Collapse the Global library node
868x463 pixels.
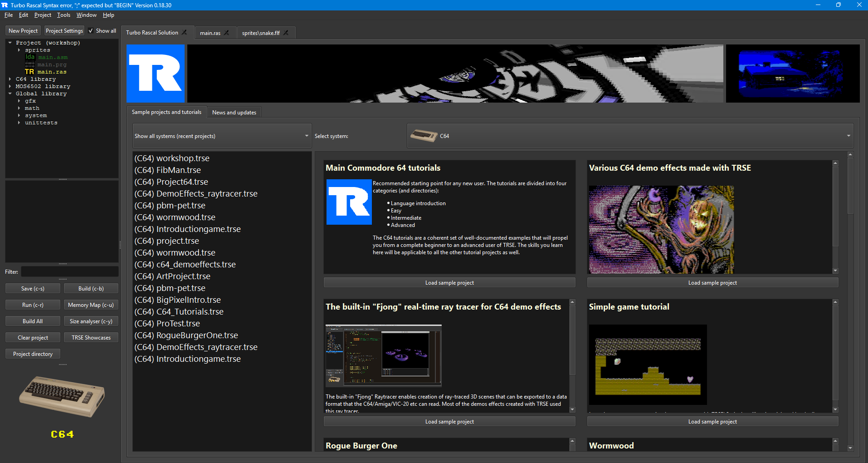coord(10,94)
